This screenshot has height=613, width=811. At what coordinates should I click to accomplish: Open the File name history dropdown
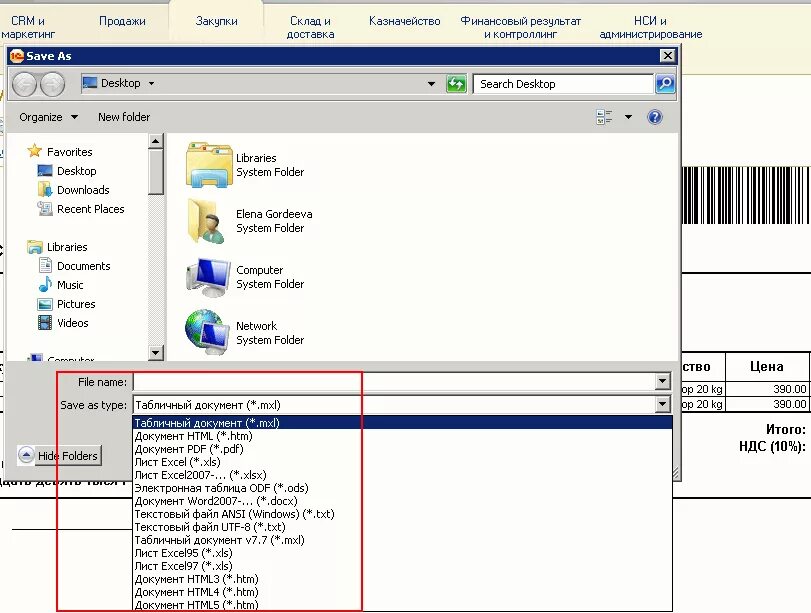[x=662, y=382]
